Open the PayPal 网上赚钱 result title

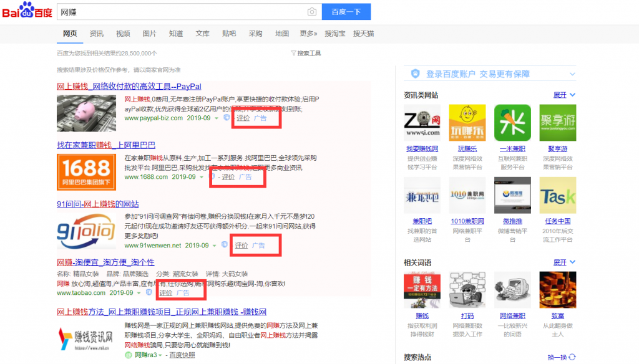click(x=129, y=86)
